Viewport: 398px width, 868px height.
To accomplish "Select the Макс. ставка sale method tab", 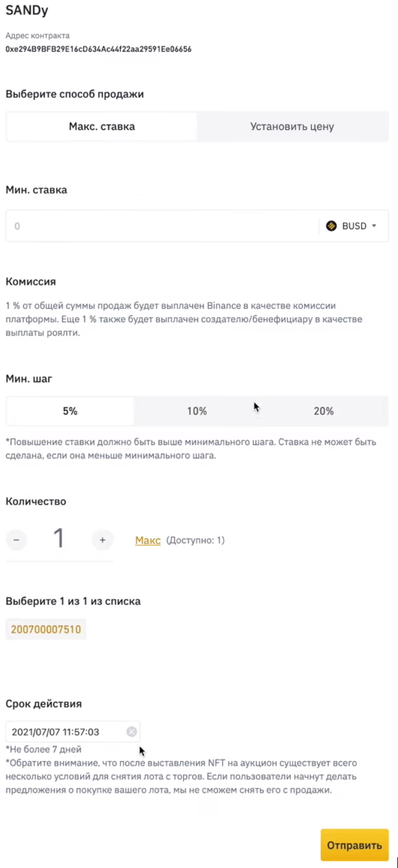I will (x=102, y=126).
